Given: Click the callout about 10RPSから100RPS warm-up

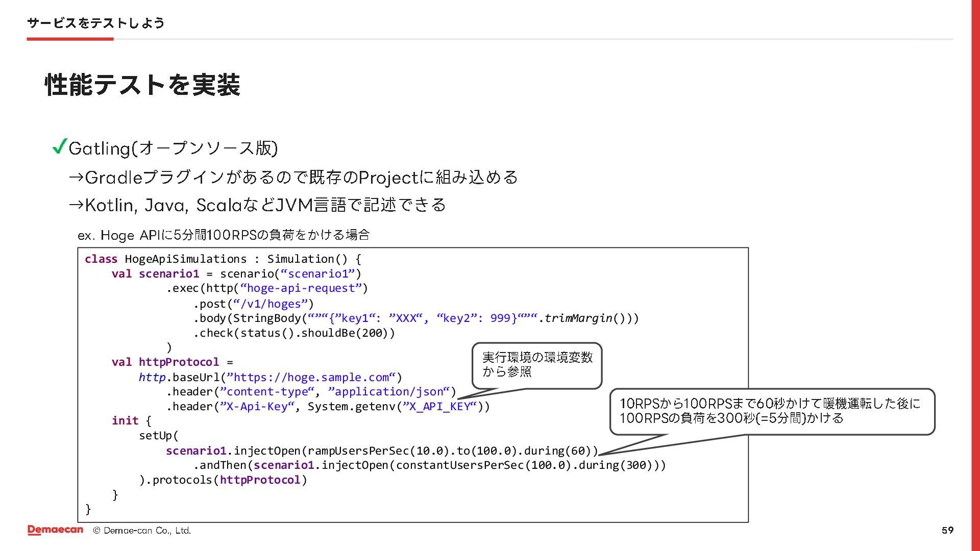Looking at the screenshot, I should 771,411.
